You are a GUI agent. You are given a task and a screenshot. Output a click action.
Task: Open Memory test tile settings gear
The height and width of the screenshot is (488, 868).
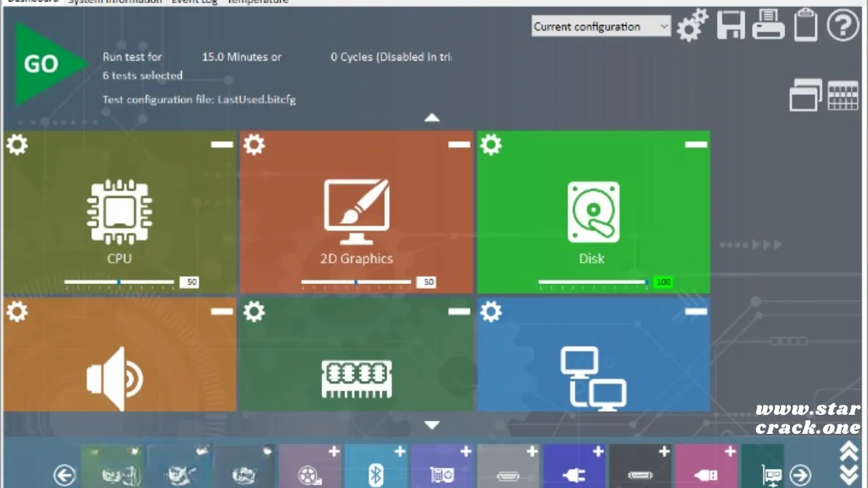(x=254, y=312)
